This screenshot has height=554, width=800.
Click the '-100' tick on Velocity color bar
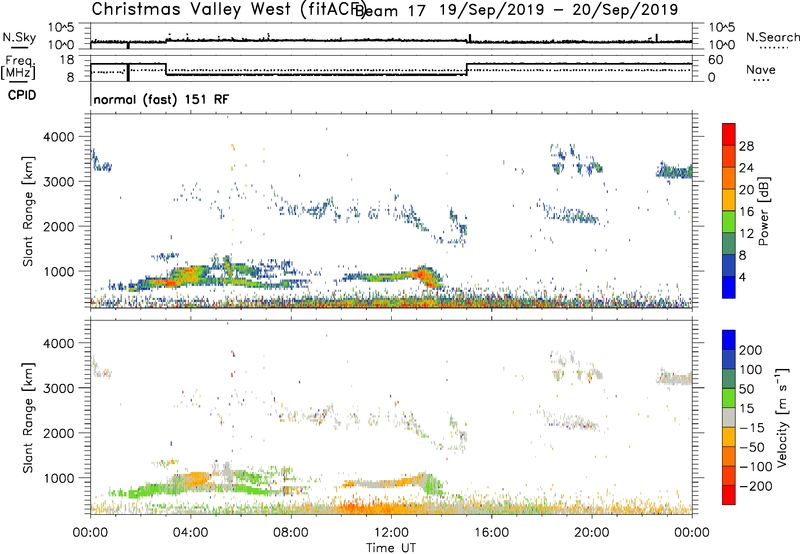pyautogui.click(x=755, y=467)
